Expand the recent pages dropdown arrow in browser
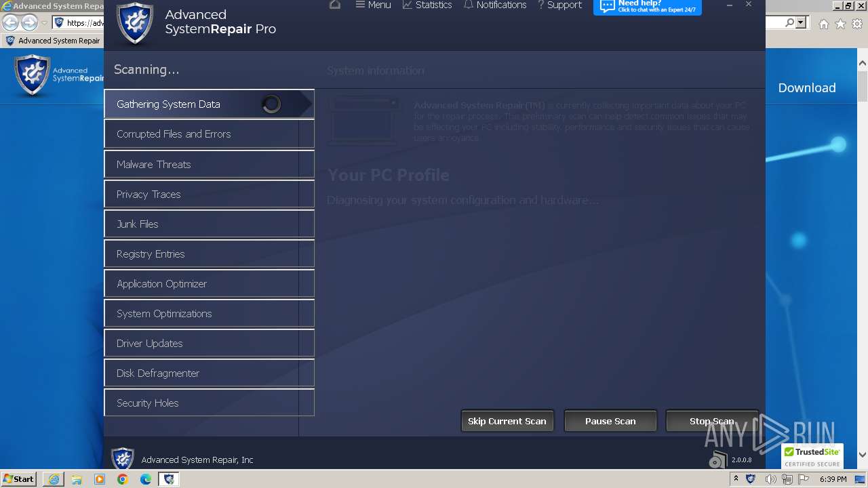 (x=44, y=23)
